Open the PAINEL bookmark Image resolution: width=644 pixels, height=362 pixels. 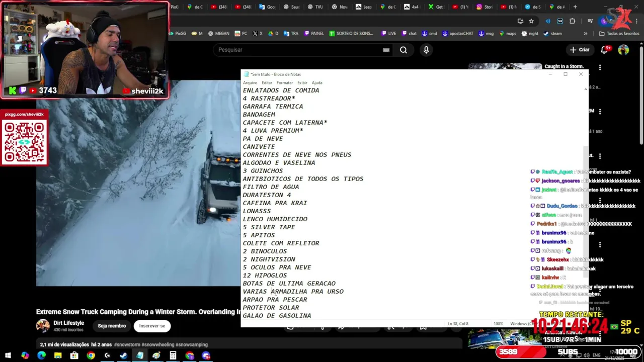313,33
